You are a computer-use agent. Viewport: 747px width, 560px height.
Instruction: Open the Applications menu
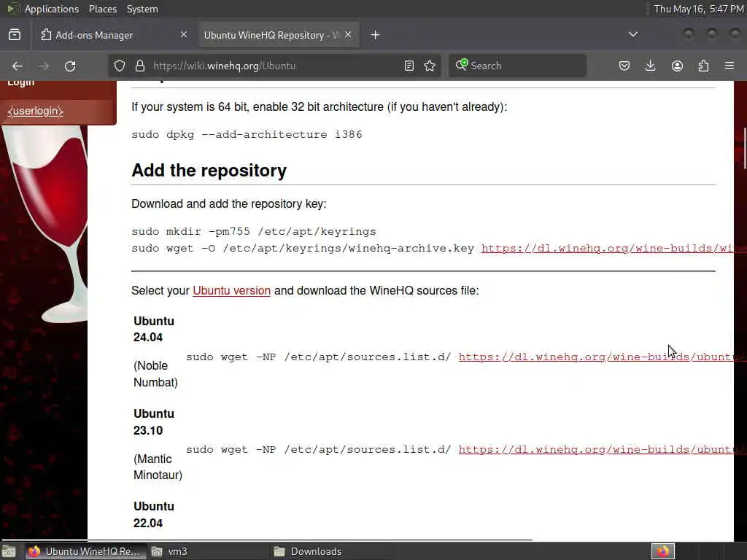point(52,9)
